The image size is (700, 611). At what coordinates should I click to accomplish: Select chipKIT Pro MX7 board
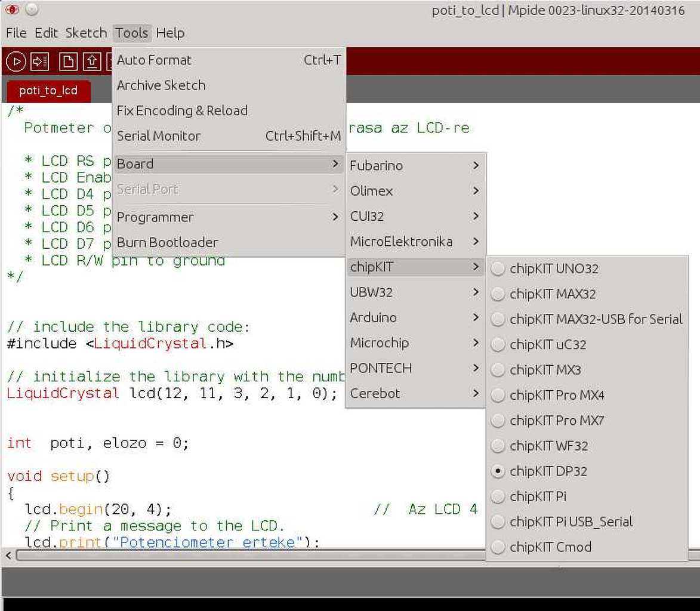pos(586,421)
